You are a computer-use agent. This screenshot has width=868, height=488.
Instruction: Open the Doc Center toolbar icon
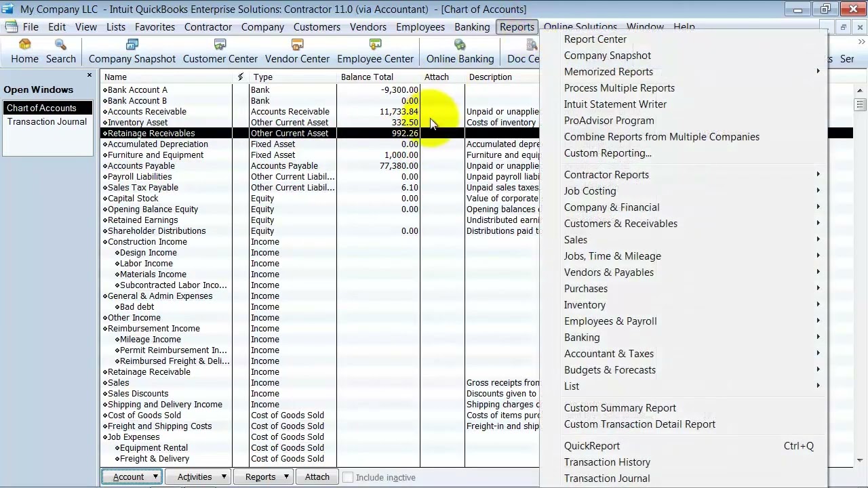[x=524, y=52]
